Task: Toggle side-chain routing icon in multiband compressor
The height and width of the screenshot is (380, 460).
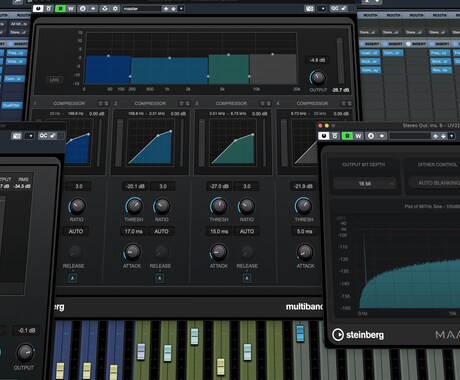Action: 105,8
